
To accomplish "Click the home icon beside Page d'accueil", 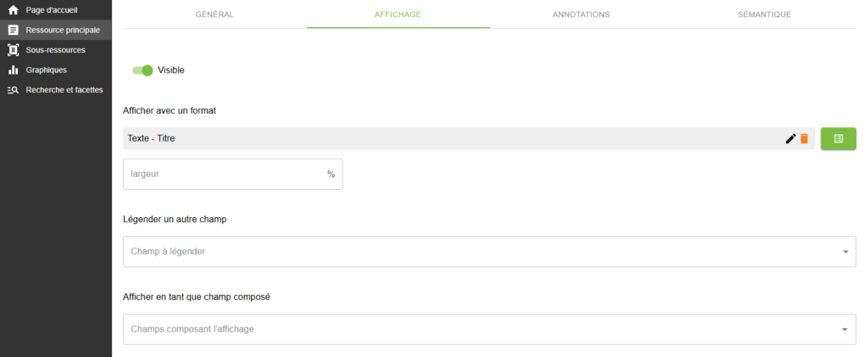I will [14, 10].
